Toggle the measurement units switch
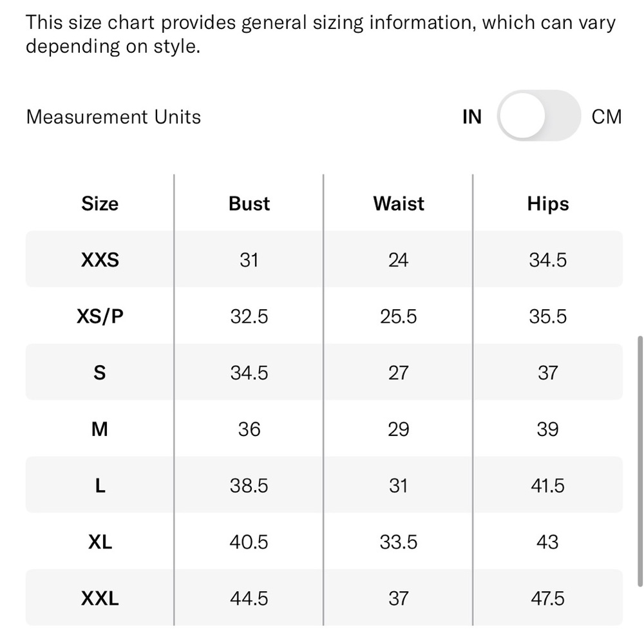 [x=539, y=116]
